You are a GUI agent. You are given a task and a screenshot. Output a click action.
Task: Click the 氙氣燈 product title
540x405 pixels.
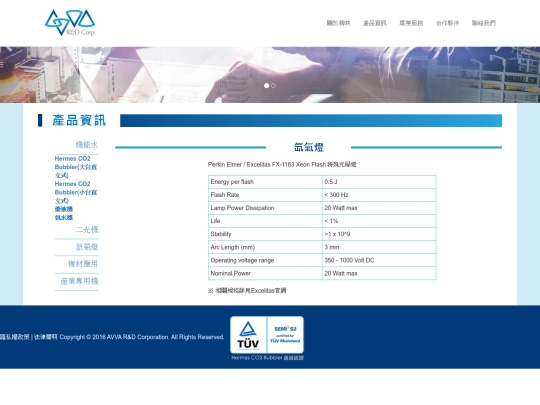[309, 147]
